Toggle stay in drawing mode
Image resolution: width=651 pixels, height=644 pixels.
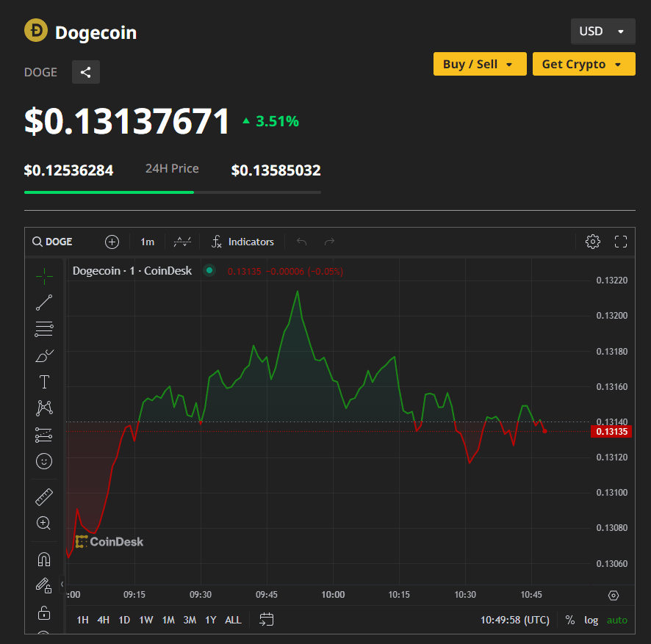tap(44, 585)
